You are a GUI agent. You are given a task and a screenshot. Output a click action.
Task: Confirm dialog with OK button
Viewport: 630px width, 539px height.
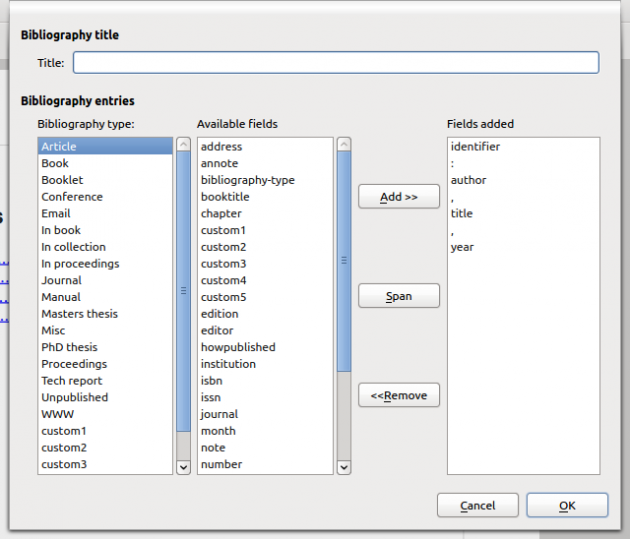(567, 506)
